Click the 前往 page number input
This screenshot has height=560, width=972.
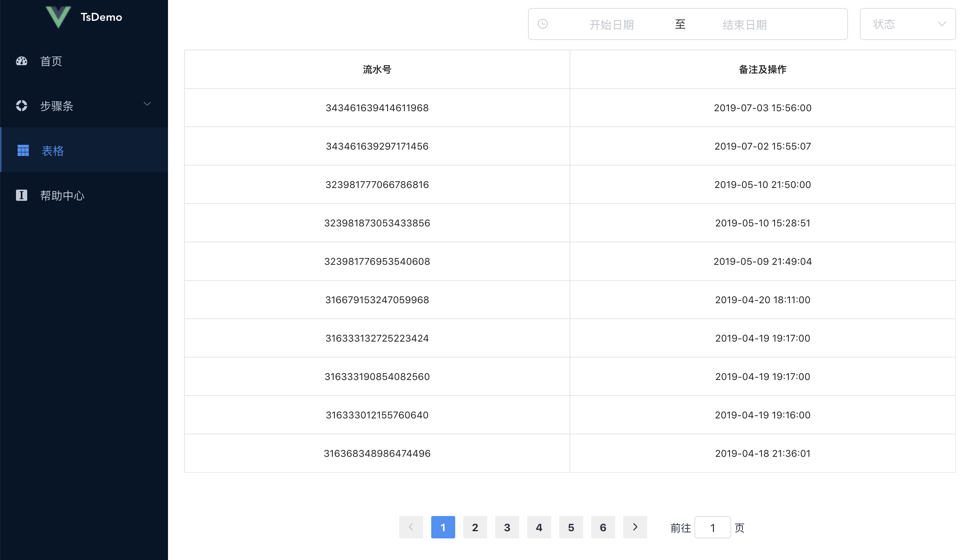point(712,528)
